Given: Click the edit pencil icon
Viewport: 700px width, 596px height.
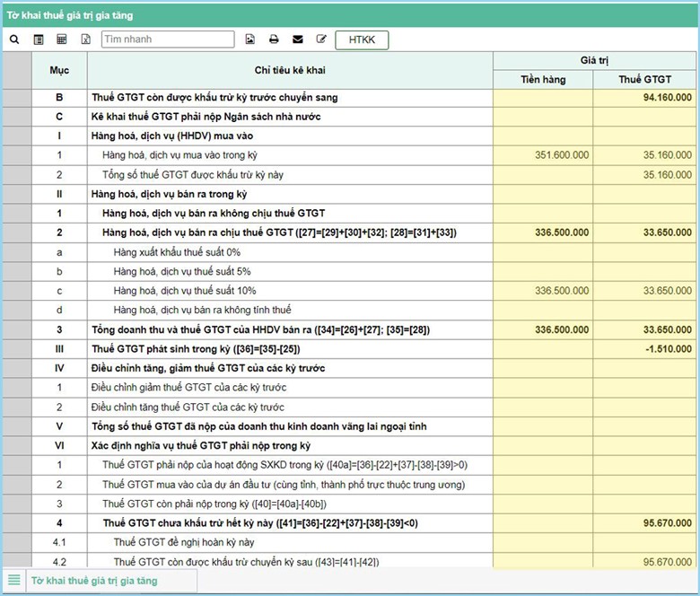Looking at the screenshot, I should (x=321, y=39).
